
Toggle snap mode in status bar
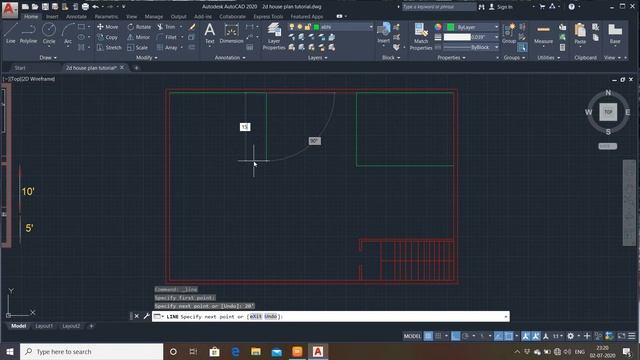click(x=438, y=336)
